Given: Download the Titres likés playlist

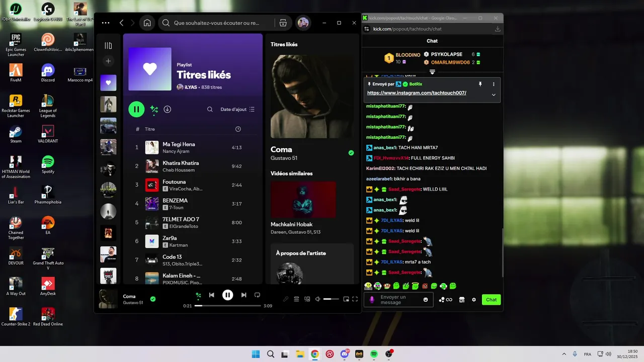Looking at the screenshot, I should pyautogui.click(x=168, y=109).
